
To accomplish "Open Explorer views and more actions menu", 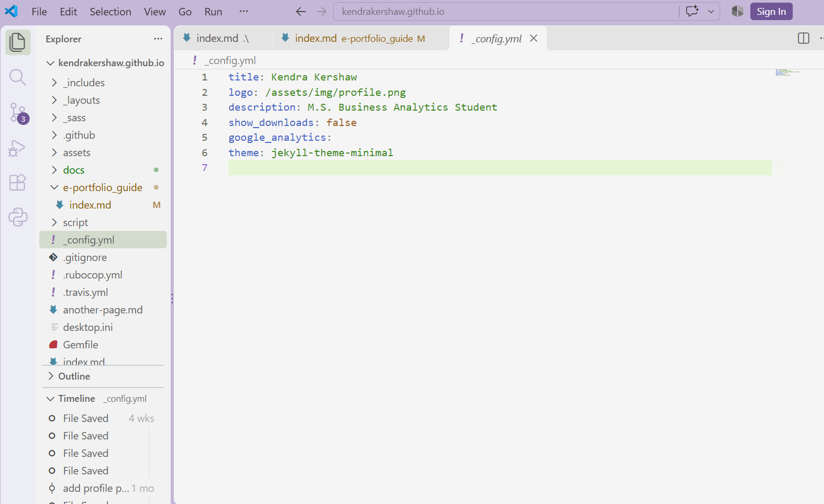I will [158, 39].
